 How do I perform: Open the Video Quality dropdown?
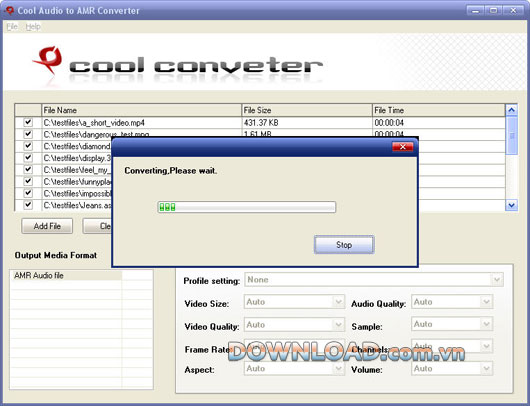[x=294, y=325]
